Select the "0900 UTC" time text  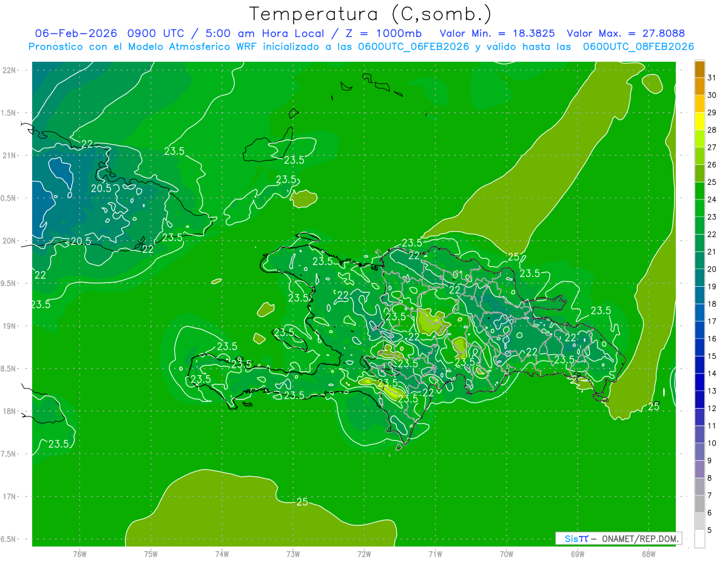pos(157,33)
